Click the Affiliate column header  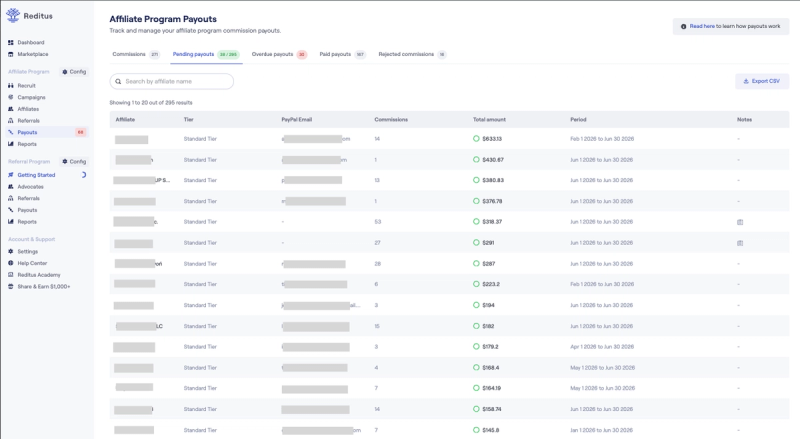click(126, 119)
